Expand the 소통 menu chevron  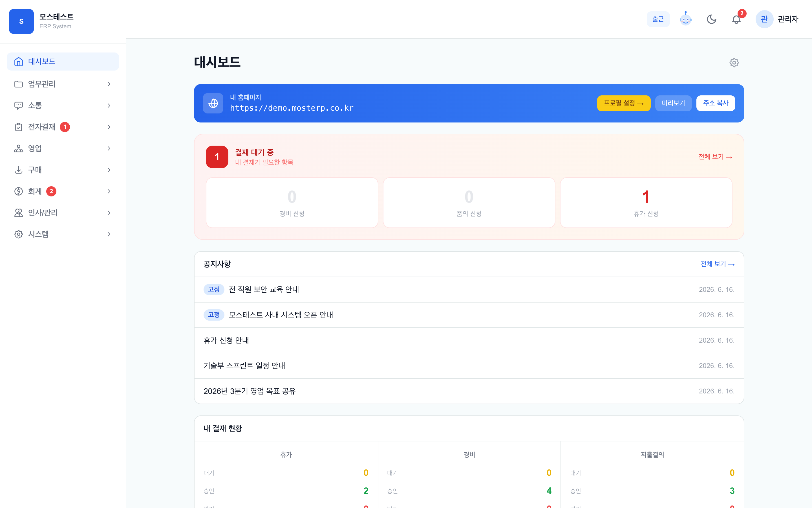click(x=109, y=106)
